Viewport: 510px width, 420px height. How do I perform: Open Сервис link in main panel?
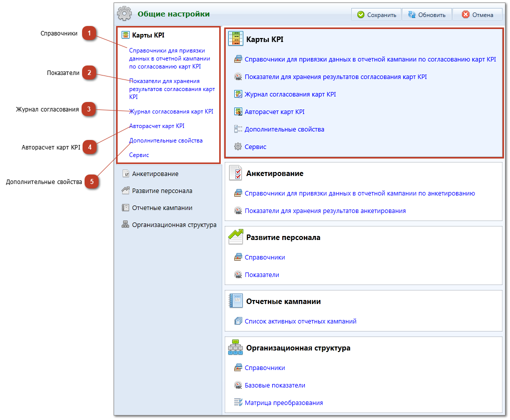click(x=255, y=147)
